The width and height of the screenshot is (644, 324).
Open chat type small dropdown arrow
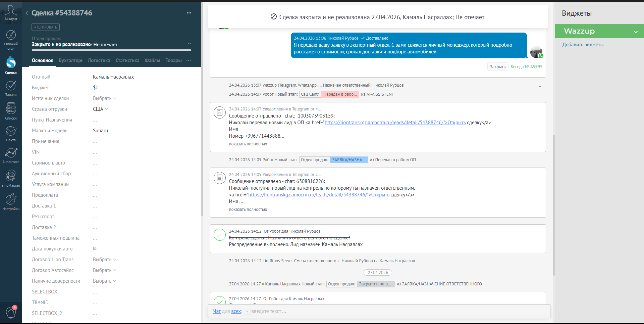coord(247,311)
